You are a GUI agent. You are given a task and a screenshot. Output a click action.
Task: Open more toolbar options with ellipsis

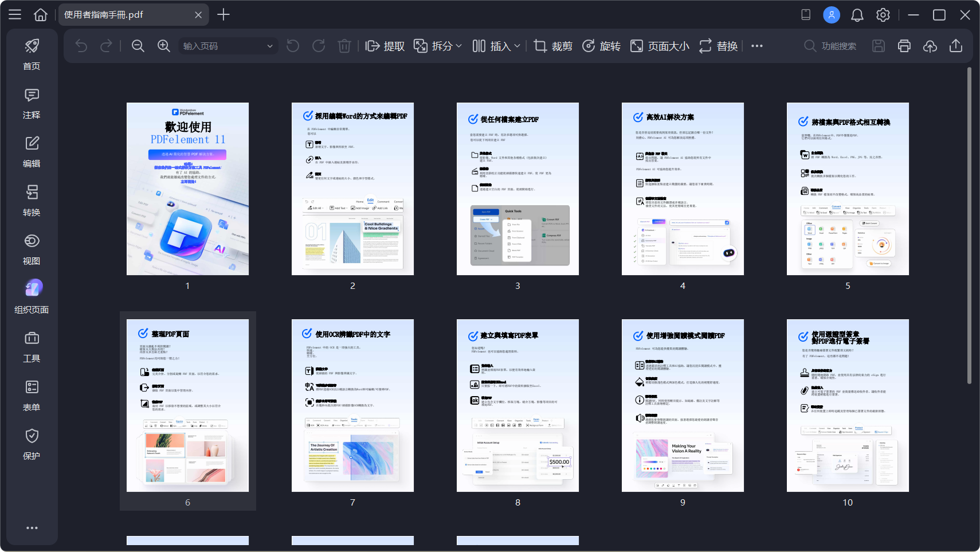pos(756,46)
